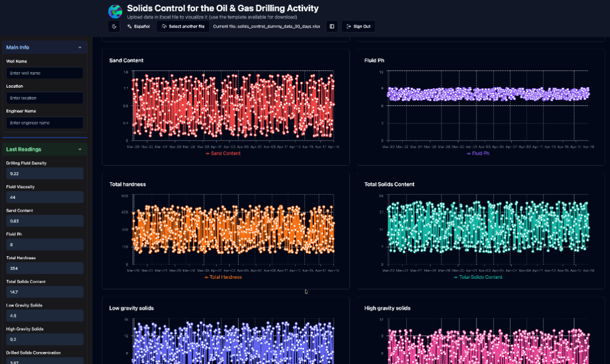Toggle the purple Fluid Ph legend entry
The width and height of the screenshot is (610, 364).
[x=478, y=153]
